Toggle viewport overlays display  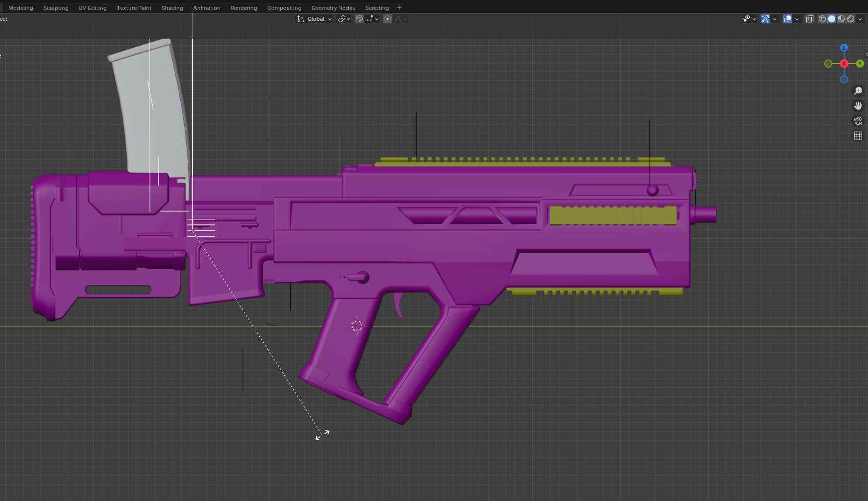788,19
